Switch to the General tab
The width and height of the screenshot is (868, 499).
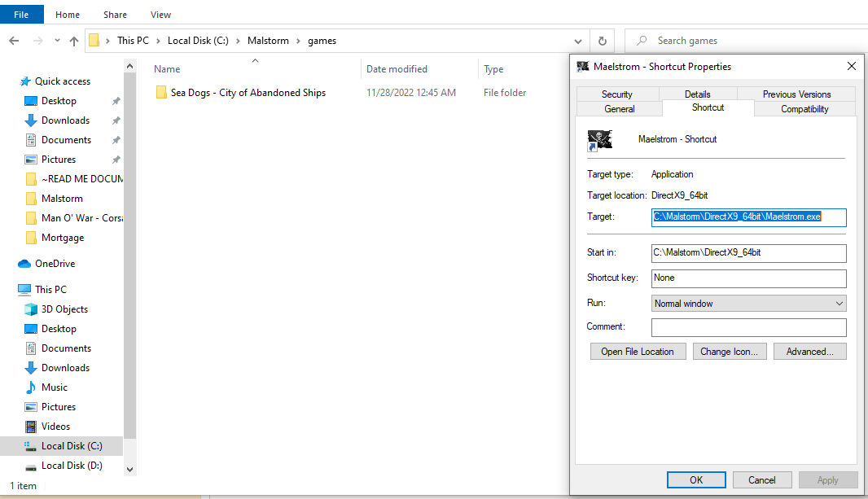pyautogui.click(x=620, y=109)
